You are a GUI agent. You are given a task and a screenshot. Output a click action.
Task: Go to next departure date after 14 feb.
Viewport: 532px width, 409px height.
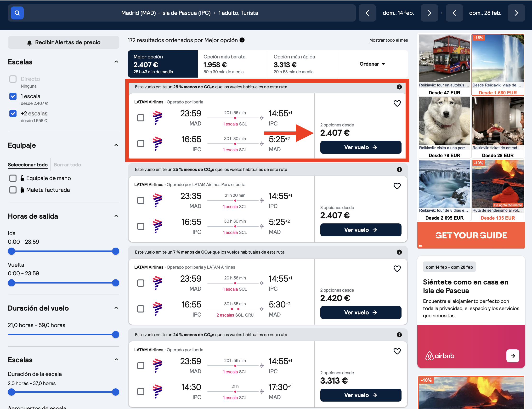click(429, 13)
